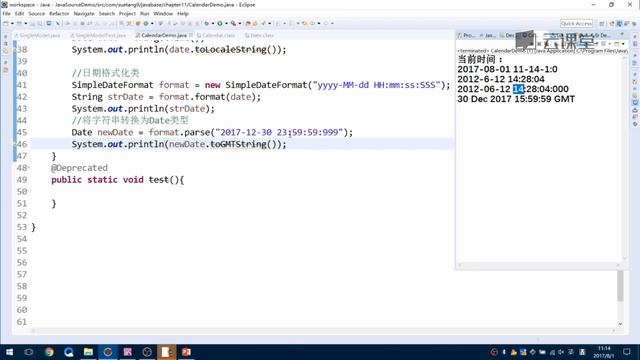This screenshot has height=360, width=640.
Task: Click the Pin Console icon
Action: (x=597, y=43)
